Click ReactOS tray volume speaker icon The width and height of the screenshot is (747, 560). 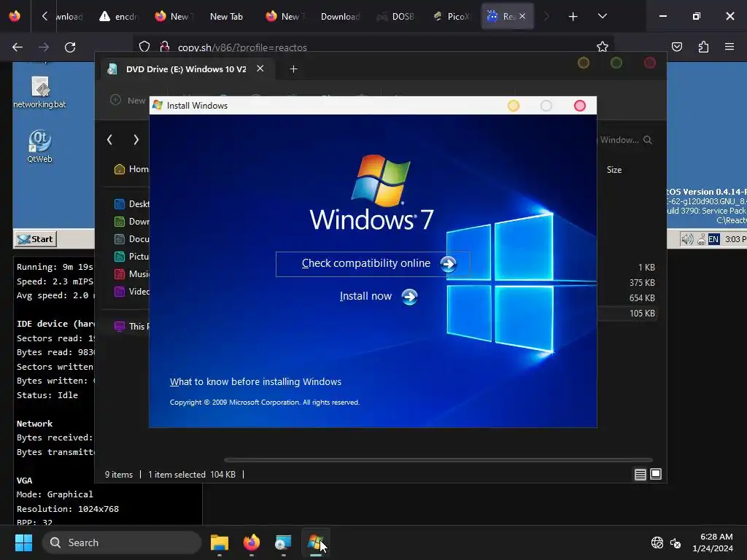tap(687, 239)
